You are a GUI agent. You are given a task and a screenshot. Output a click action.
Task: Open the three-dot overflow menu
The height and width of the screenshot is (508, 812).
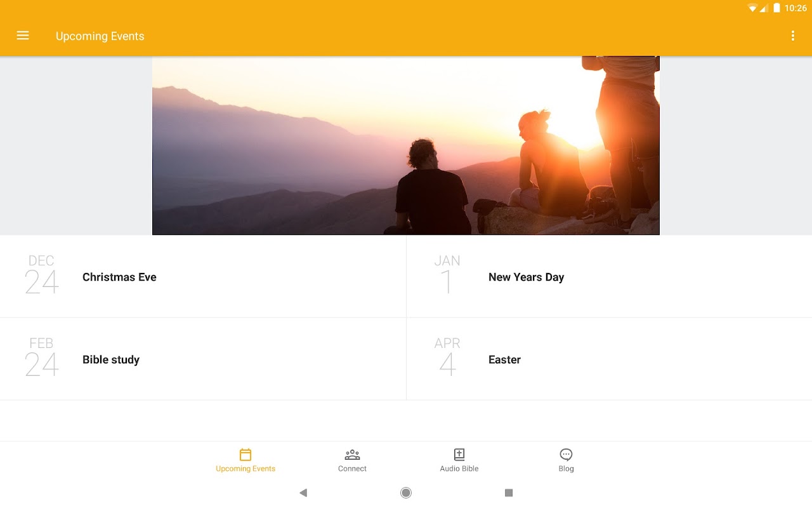pyautogui.click(x=792, y=36)
